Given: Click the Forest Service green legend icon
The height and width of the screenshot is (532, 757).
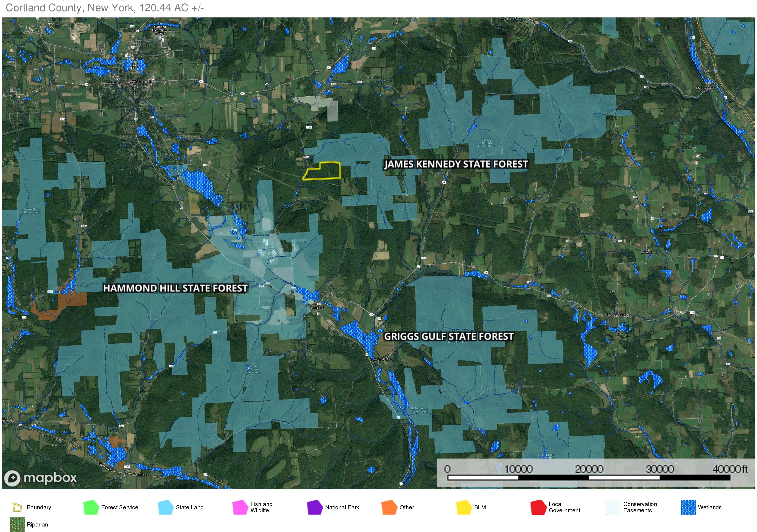Looking at the screenshot, I should [91, 507].
